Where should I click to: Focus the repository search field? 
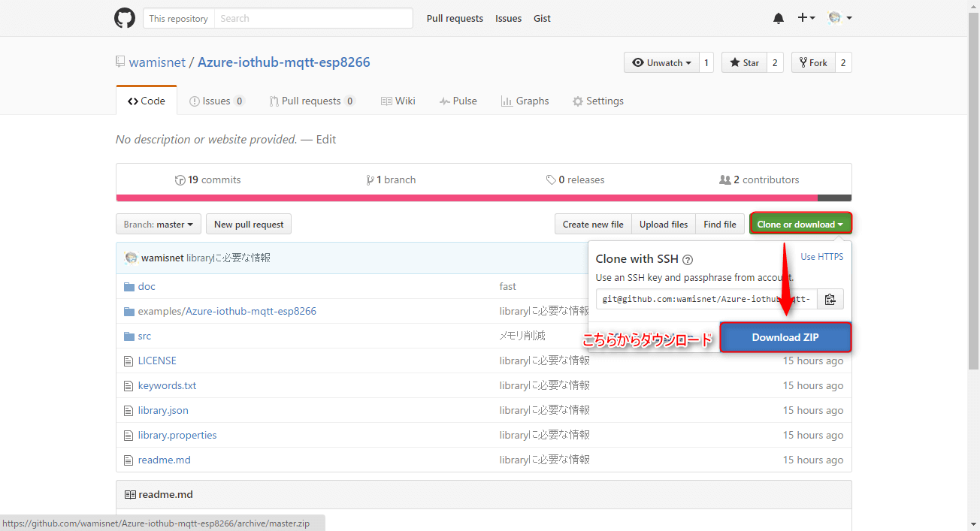(x=313, y=19)
